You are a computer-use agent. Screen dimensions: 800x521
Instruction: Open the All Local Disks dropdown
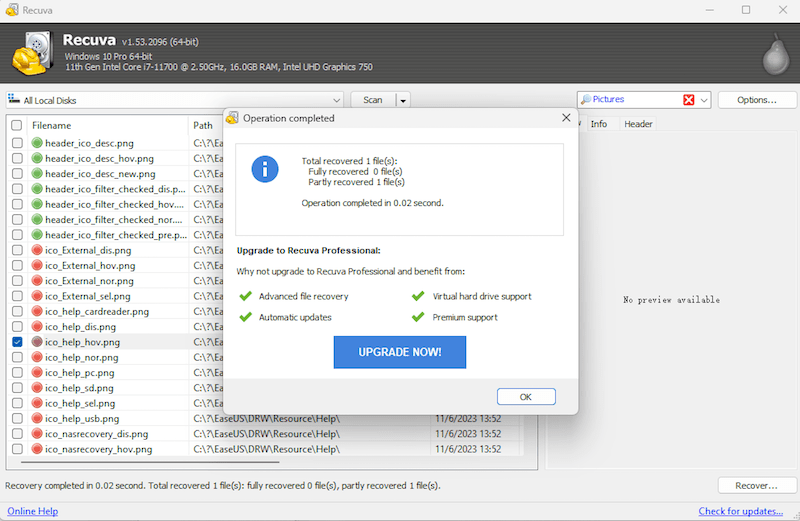[x=174, y=100]
